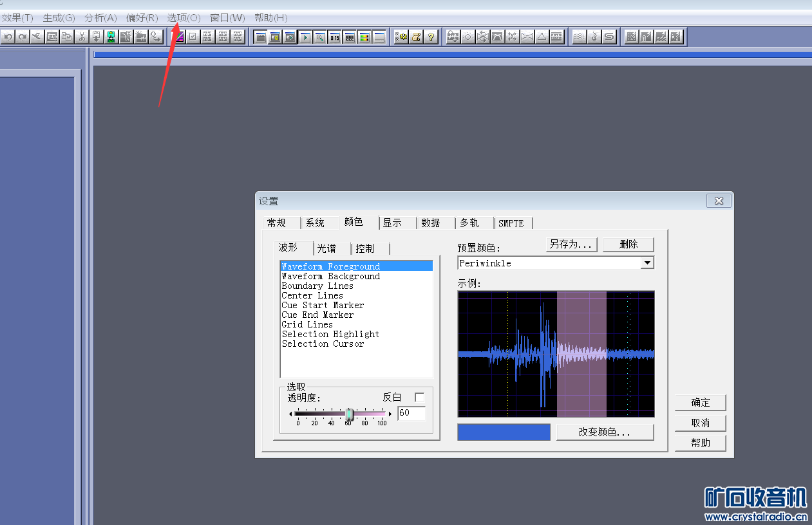Click the yellow question mark help icon
This screenshot has width=812, height=525.
click(x=431, y=37)
